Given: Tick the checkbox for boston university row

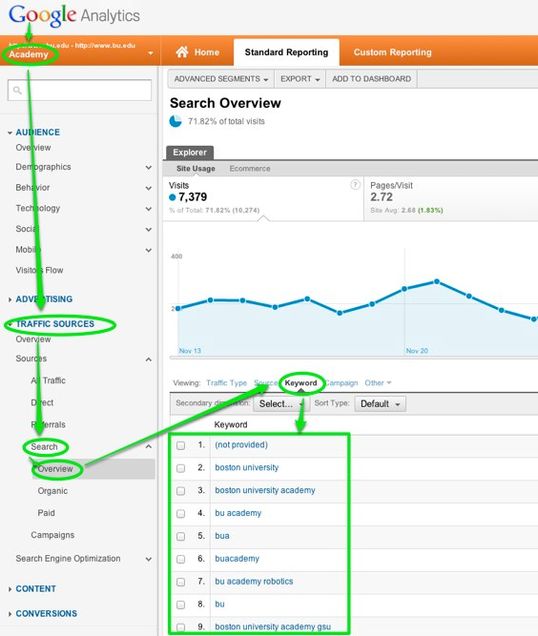Looking at the screenshot, I should click(x=181, y=468).
